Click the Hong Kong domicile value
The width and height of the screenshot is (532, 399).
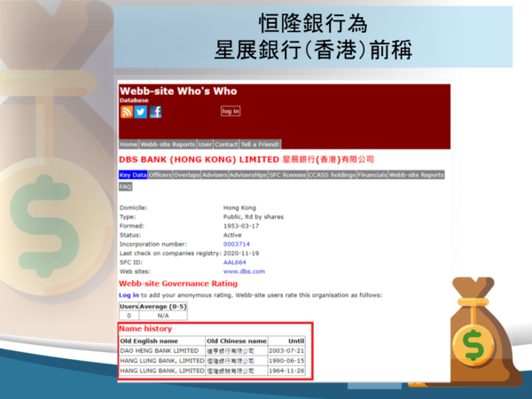(x=239, y=207)
